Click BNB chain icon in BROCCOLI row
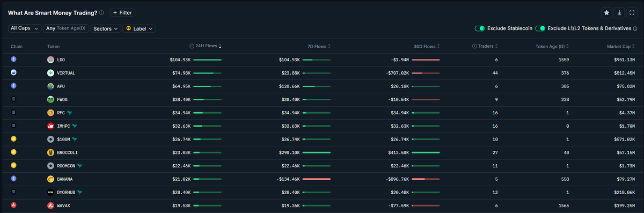644x213 pixels. [14, 152]
